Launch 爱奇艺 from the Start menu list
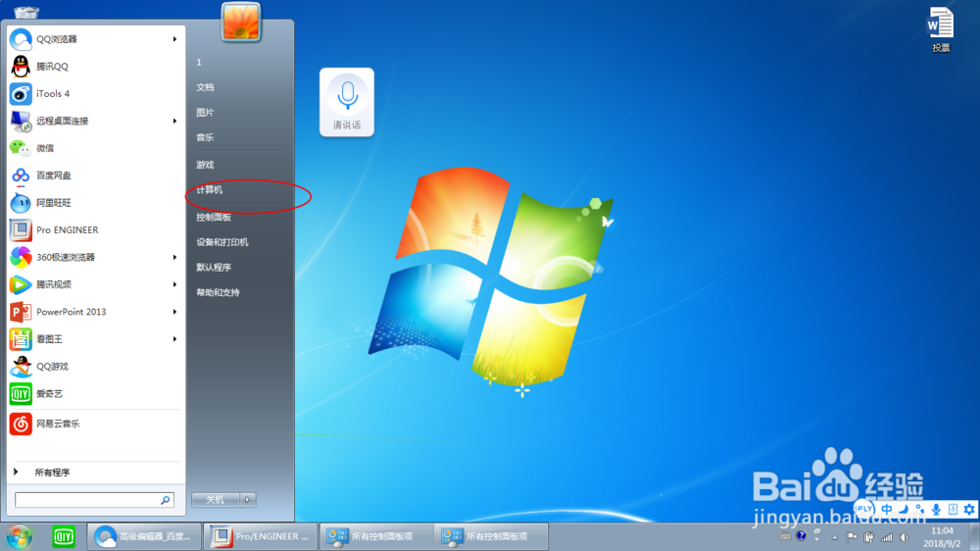Image resolution: width=980 pixels, height=551 pixels. pos(94,393)
